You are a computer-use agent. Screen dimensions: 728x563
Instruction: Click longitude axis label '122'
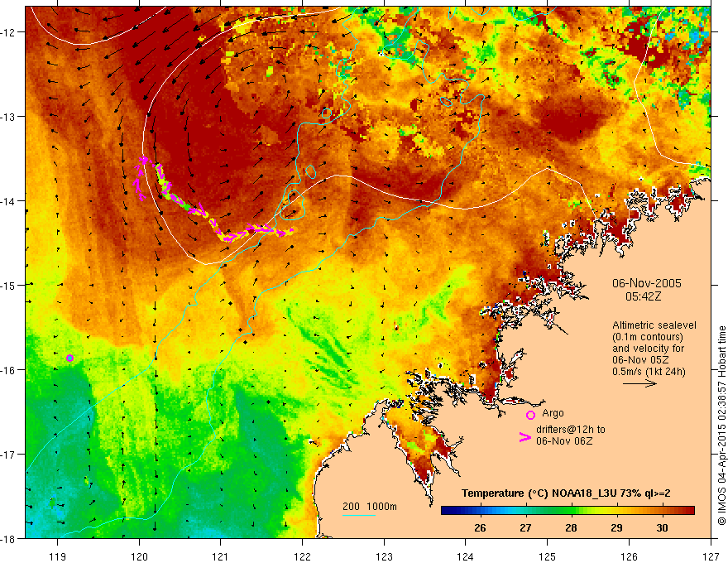tap(302, 556)
